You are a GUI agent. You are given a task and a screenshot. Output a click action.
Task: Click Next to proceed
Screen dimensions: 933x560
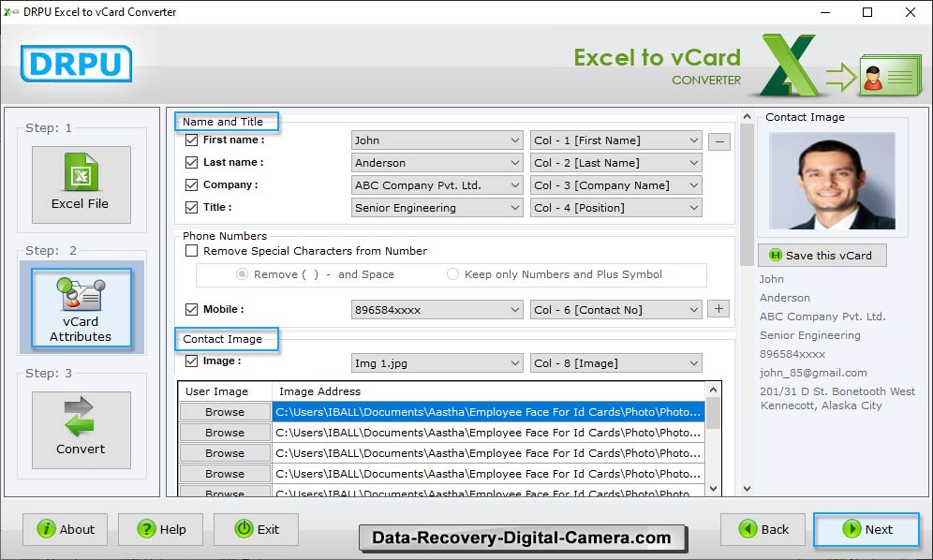866,529
